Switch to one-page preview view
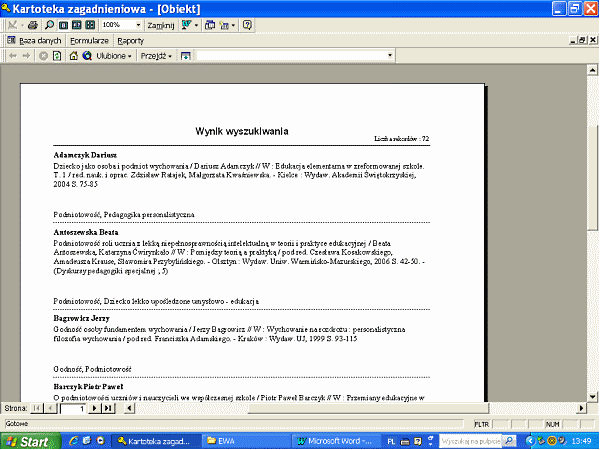 pos(60,24)
